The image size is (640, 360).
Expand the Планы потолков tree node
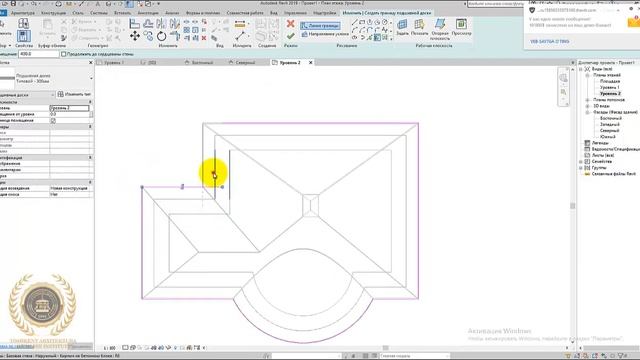pos(587,100)
